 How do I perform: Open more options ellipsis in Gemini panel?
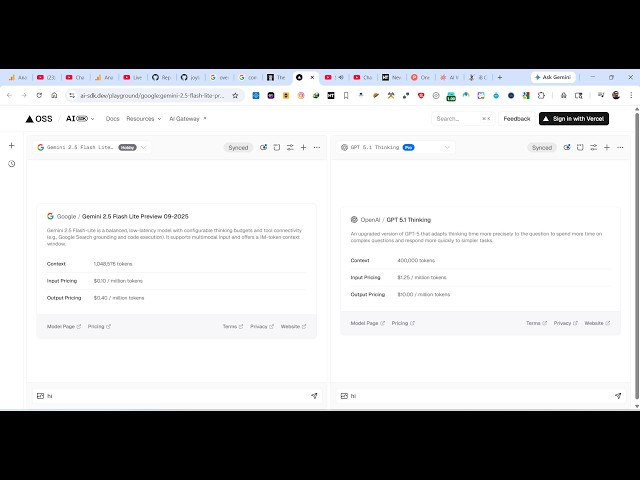(x=317, y=147)
